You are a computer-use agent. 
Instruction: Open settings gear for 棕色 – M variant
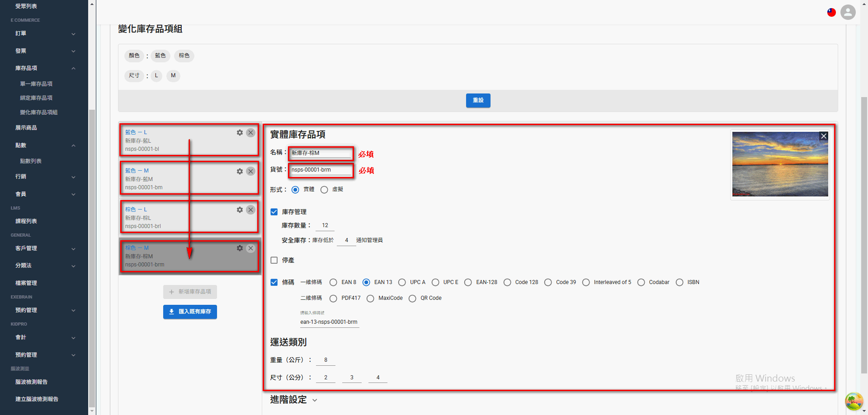pyautogui.click(x=240, y=248)
